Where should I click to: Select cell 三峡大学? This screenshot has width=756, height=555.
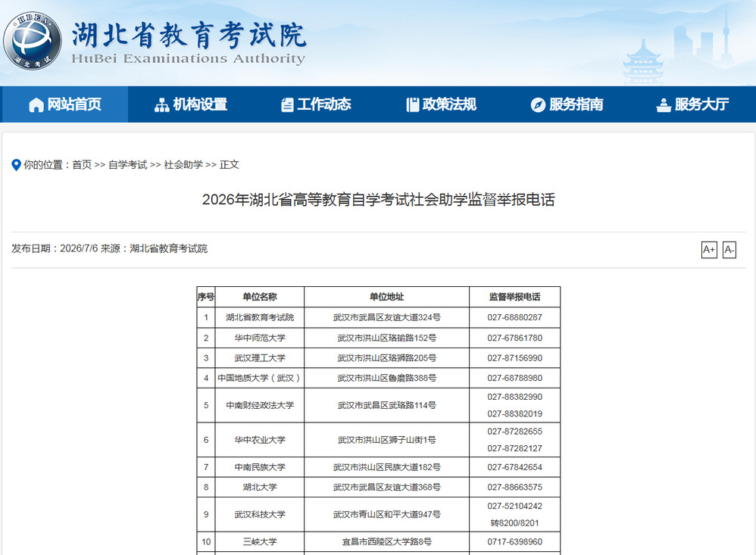[260, 542]
